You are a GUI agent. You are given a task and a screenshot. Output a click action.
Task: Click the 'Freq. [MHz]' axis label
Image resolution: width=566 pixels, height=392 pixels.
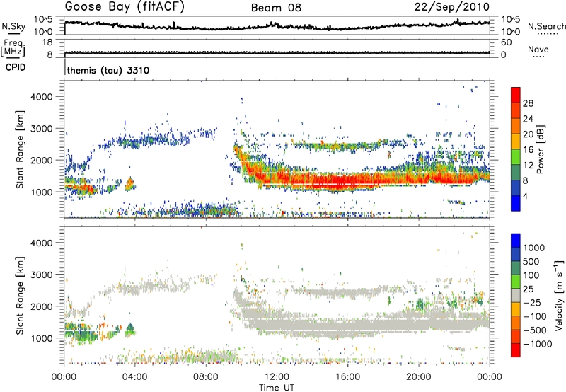13,48
